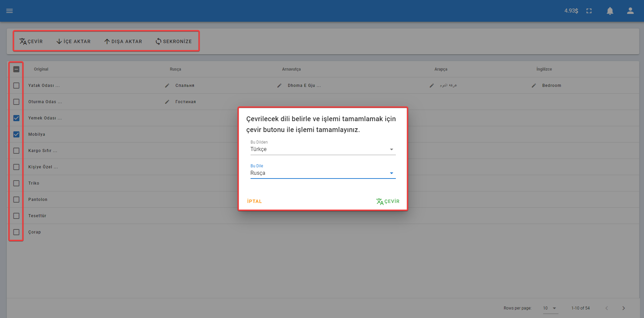Select the Kargo Sıfır original text
Viewport: 644px width, 318px height.
coord(43,151)
